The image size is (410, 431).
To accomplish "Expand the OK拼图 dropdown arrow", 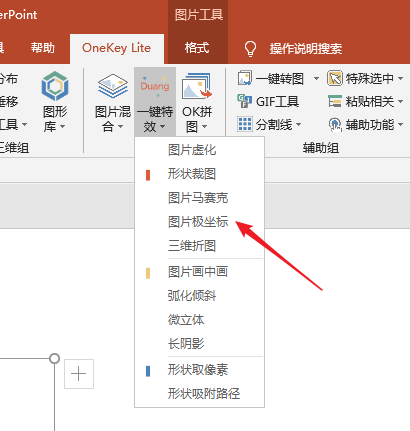I will (x=205, y=127).
